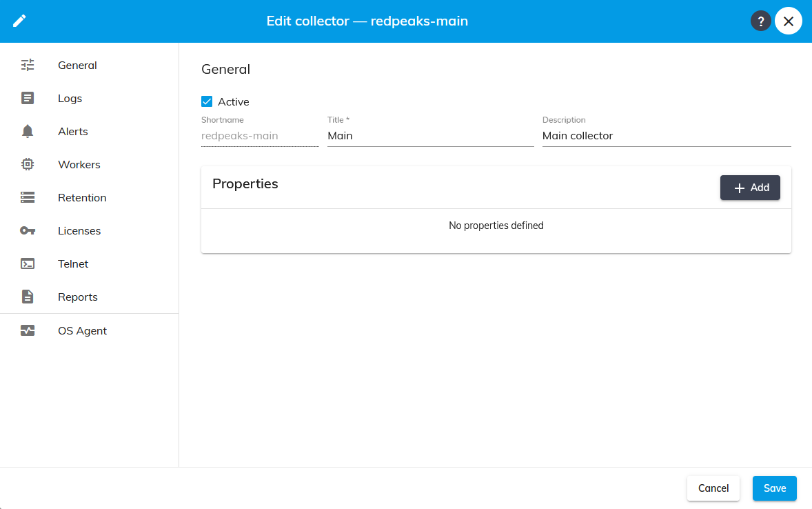This screenshot has width=812, height=509.
Task: Click the Cancel button
Action: pyautogui.click(x=713, y=488)
